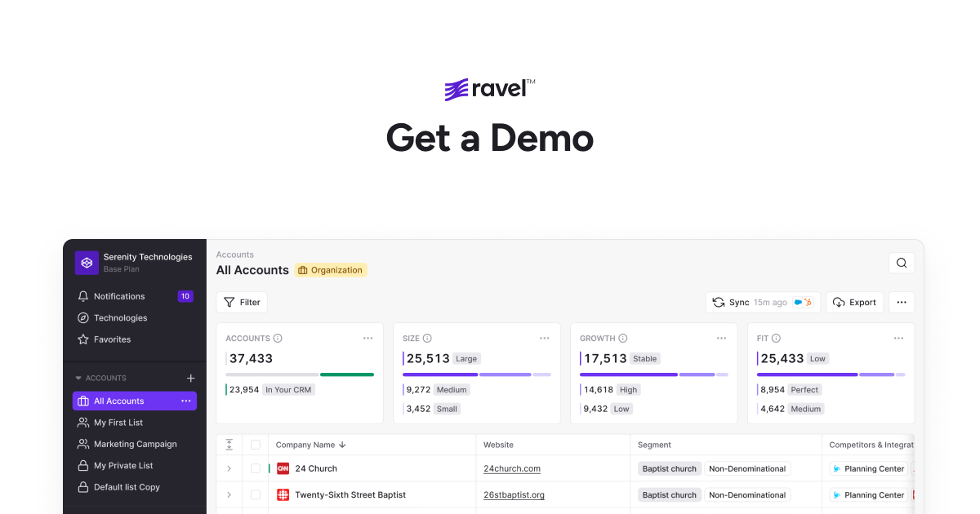Collapse the ACCOUNTS section in the sidebar
The width and height of the screenshot is (980, 514).
coord(78,378)
